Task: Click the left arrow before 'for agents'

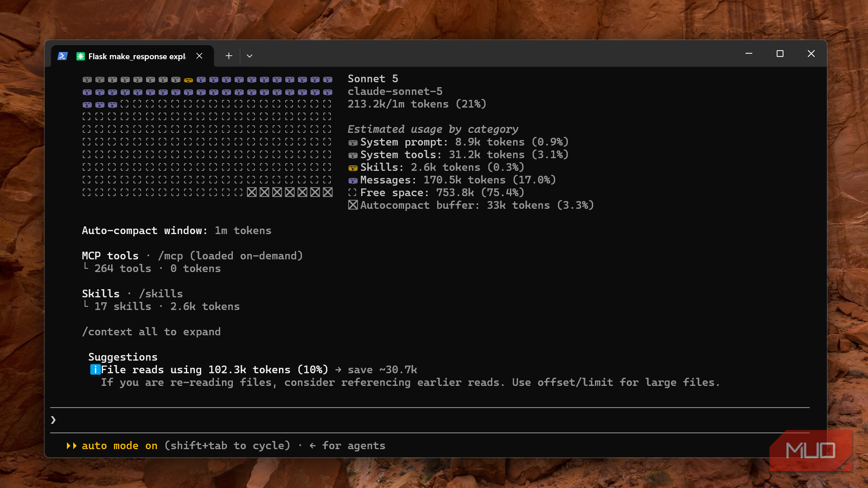Action: [312, 446]
